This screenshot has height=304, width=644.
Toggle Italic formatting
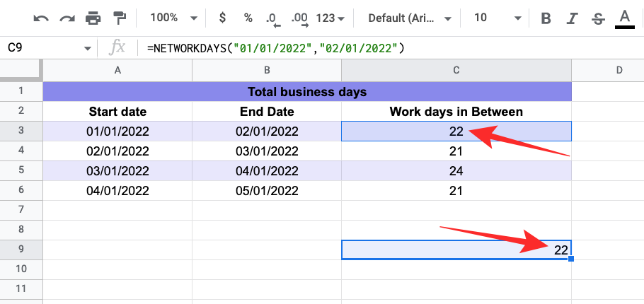571,18
